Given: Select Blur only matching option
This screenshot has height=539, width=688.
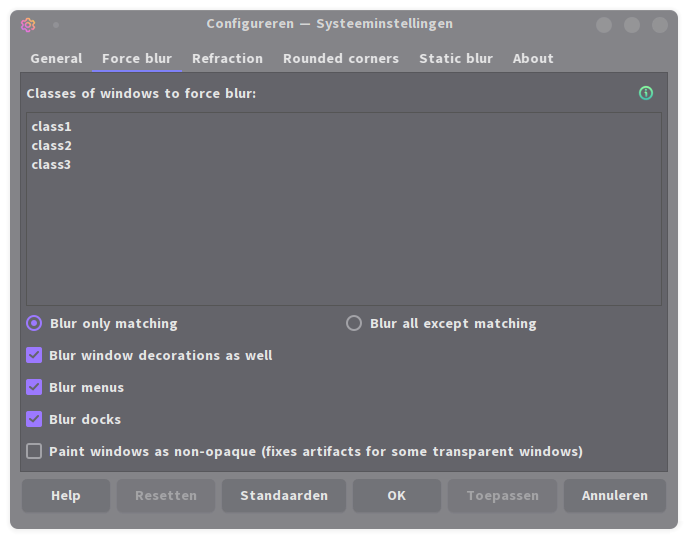Looking at the screenshot, I should point(34,323).
